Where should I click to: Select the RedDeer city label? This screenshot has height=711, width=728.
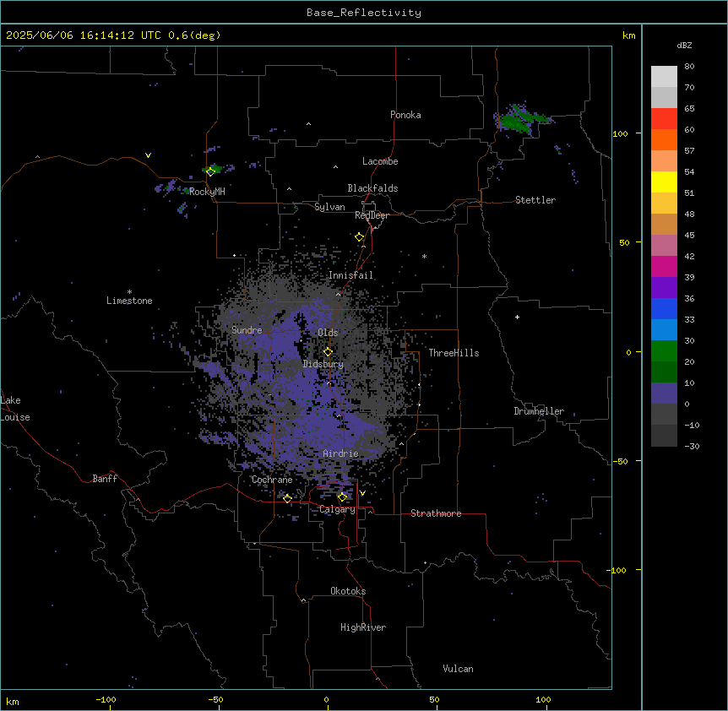(x=372, y=215)
